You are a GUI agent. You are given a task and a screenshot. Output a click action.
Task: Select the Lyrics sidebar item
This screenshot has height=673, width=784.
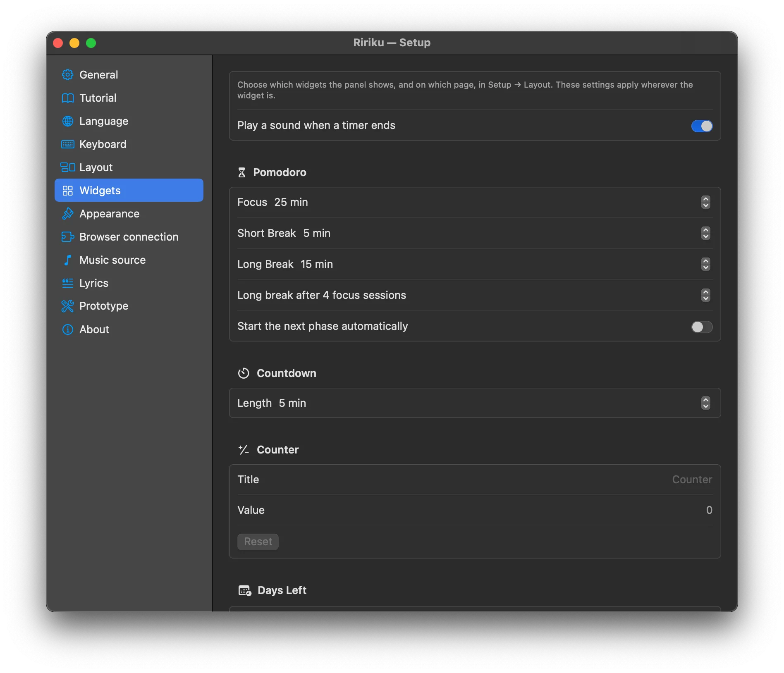(129, 283)
